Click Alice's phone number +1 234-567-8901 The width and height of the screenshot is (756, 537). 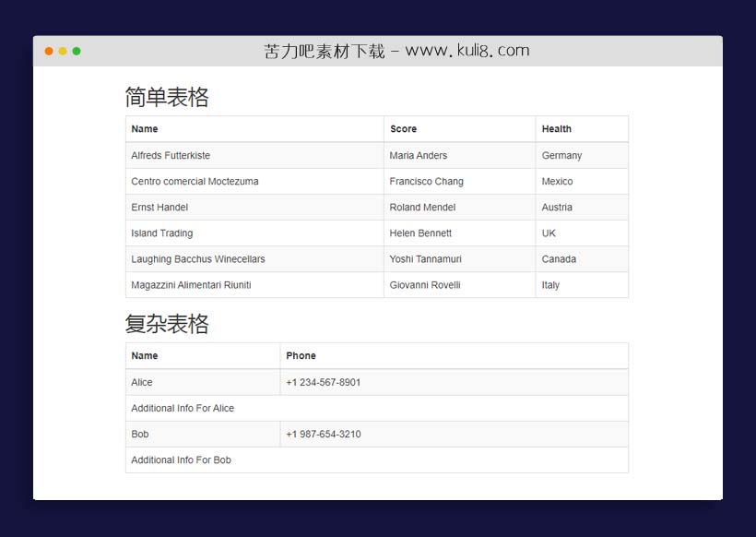pyautogui.click(x=323, y=382)
